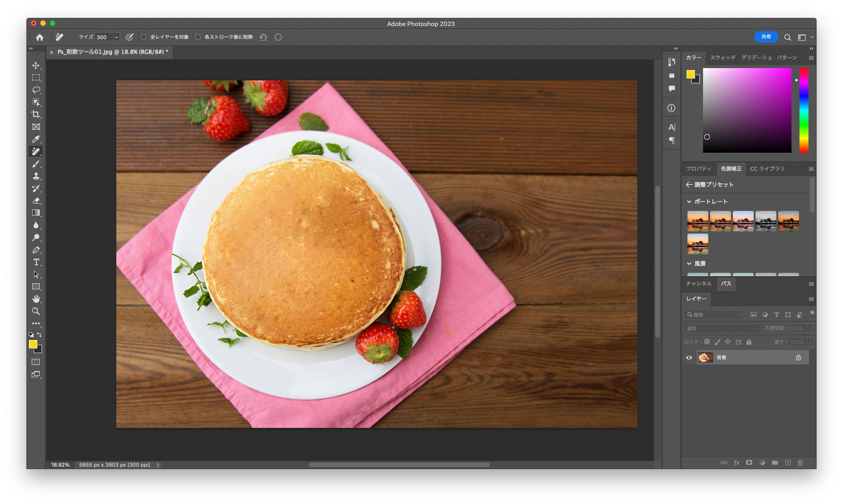Select the Move tool

coord(36,65)
